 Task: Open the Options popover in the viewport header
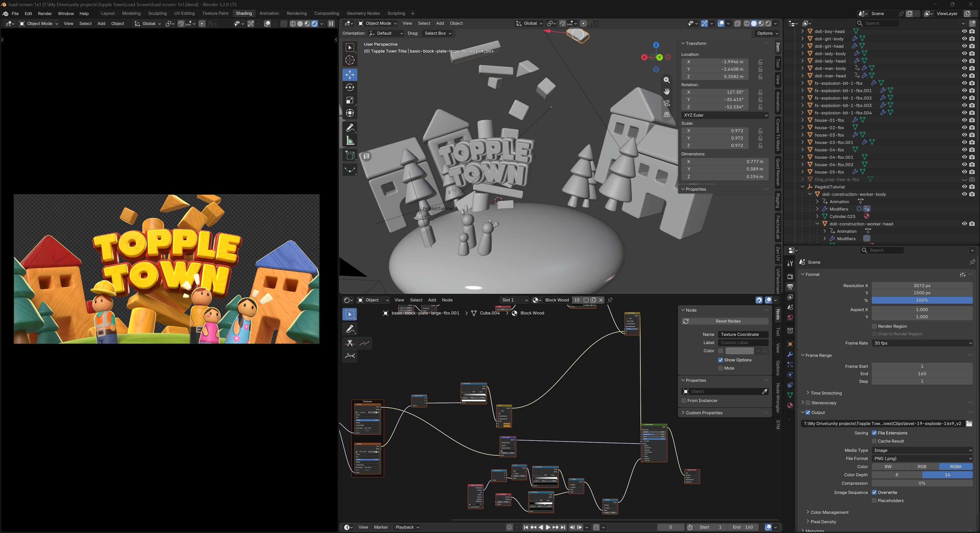click(x=767, y=33)
